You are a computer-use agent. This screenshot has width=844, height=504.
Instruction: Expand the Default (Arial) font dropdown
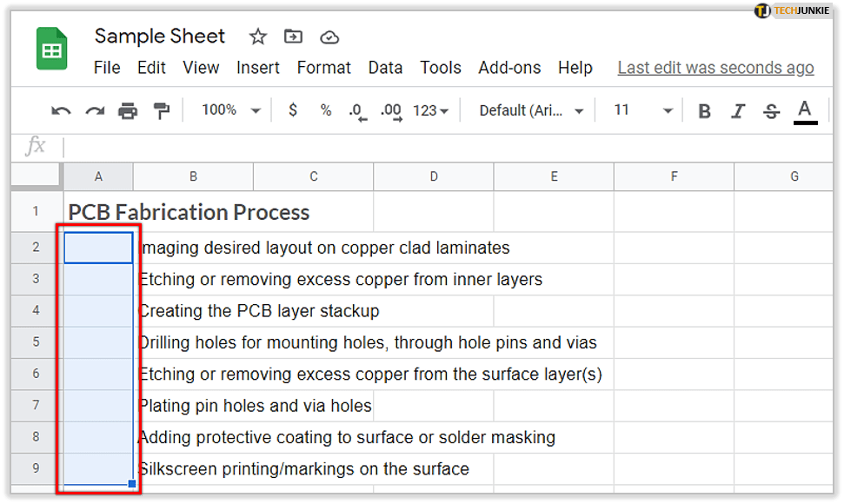pyautogui.click(x=531, y=110)
